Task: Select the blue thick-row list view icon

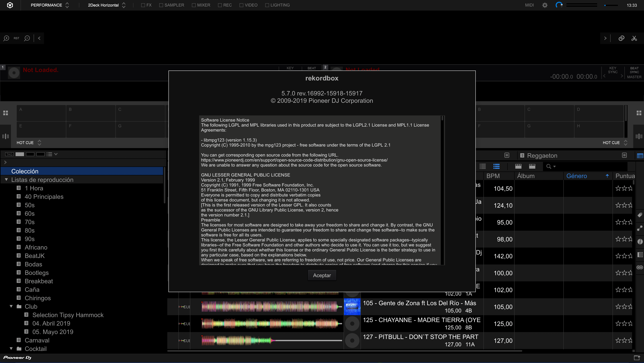Action: coord(496,166)
